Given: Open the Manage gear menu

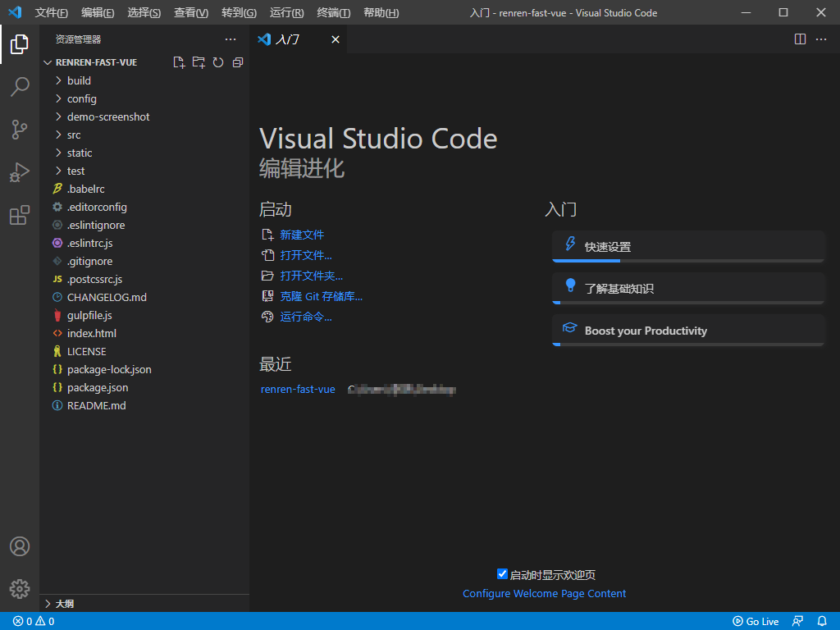Looking at the screenshot, I should 20,589.
